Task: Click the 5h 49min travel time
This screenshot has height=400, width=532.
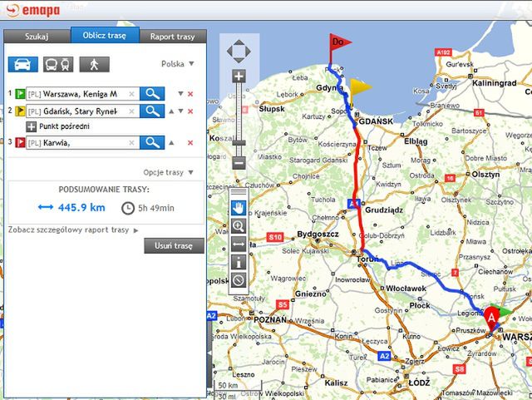Action: (148, 208)
